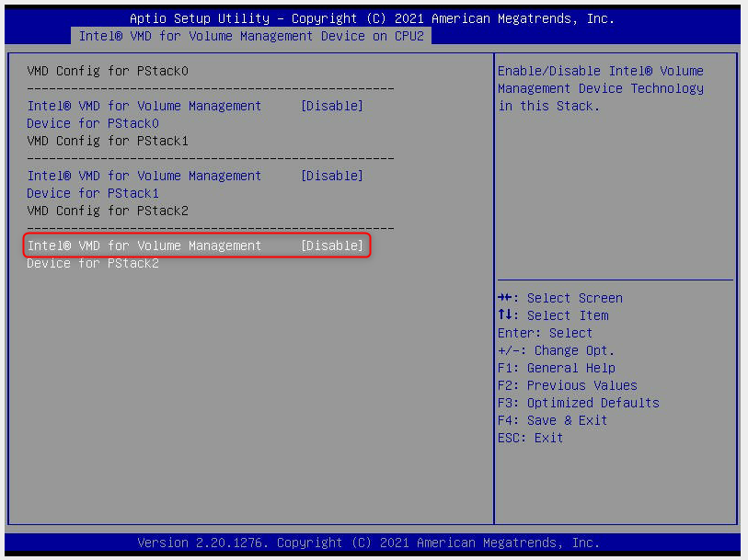Select highlighted Intel VMD Volume Management PStack2 label
Image resolution: width=748 pixels, height=560 pixels.
(x=144, y=246)
